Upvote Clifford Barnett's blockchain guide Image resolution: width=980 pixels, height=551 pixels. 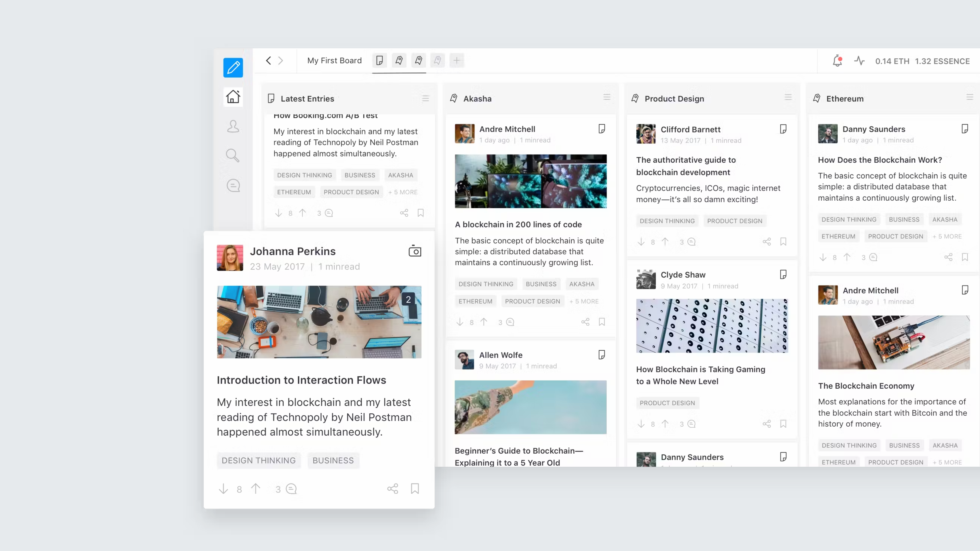coord(665,242)
